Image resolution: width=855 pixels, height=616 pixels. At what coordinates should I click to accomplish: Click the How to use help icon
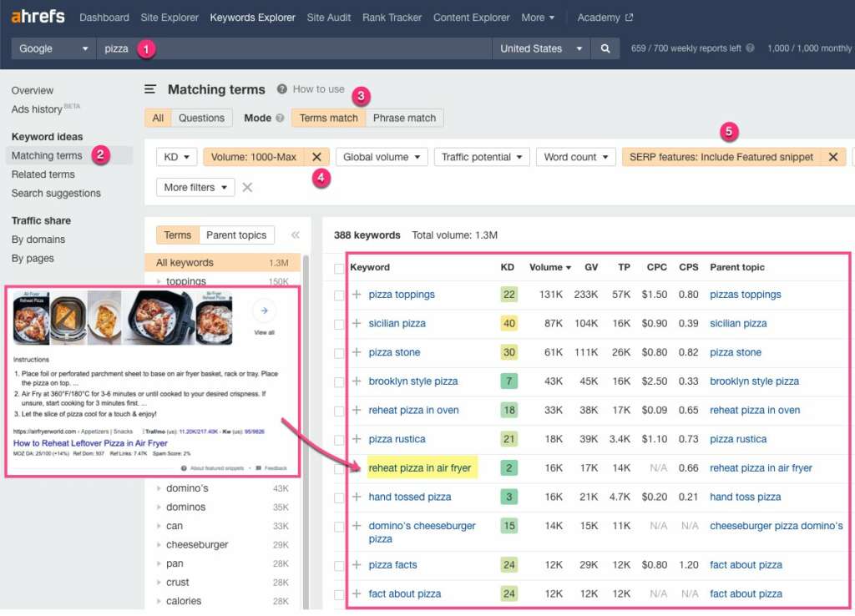[281, 88]
